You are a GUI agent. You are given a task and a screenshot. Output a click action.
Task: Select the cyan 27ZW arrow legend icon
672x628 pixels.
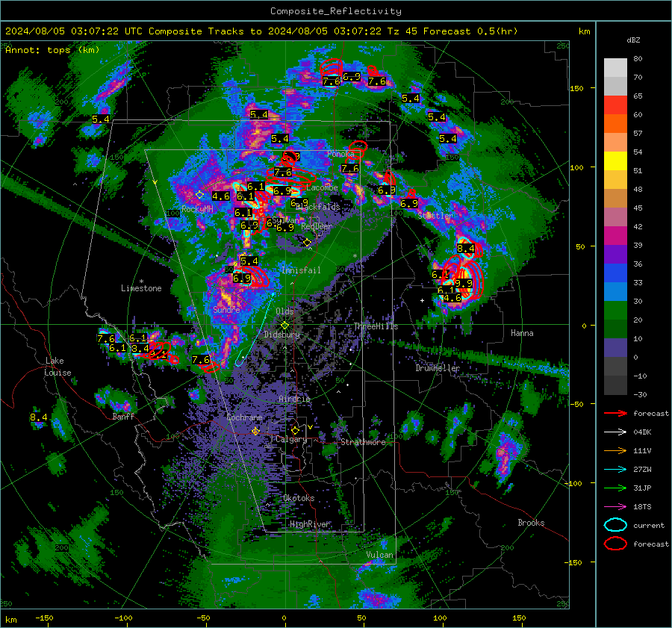click(x=615, y=470)
